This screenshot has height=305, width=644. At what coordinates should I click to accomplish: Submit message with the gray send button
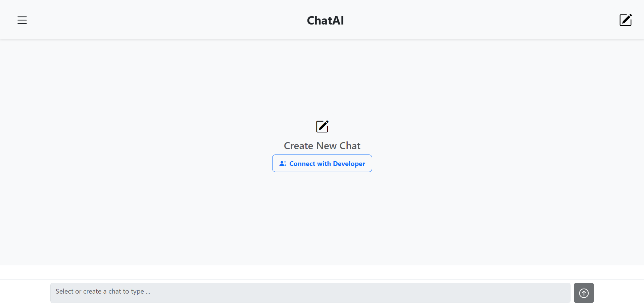[x=584, y=293]
